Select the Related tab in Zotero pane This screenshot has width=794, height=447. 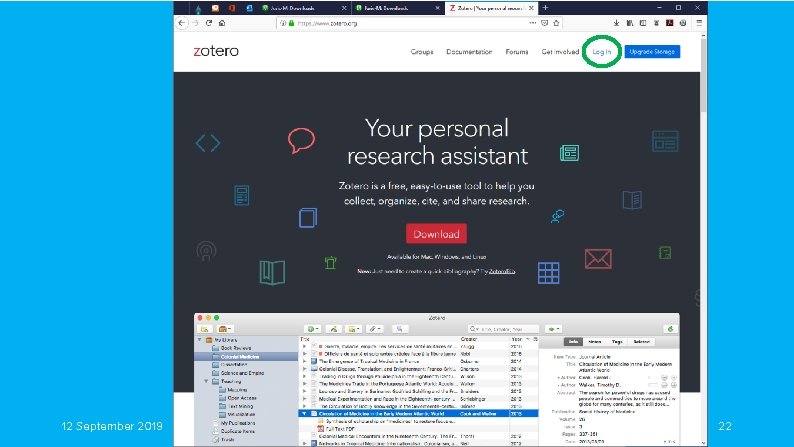tap(641, 342)
